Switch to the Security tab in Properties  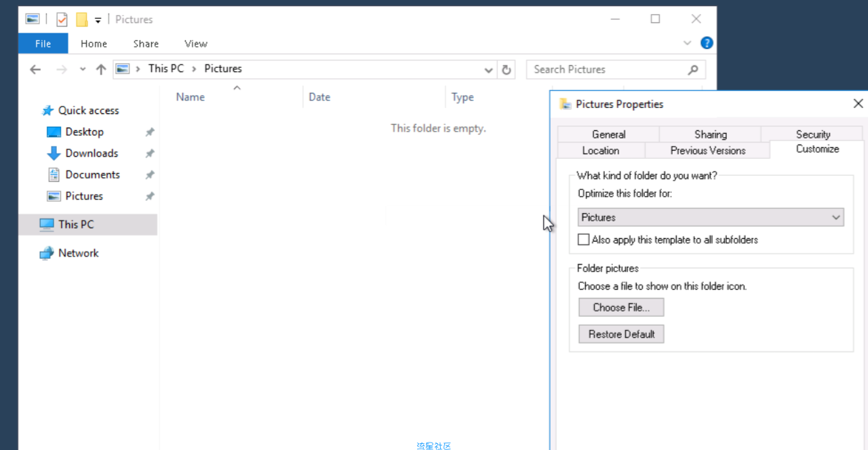[812, 134]
